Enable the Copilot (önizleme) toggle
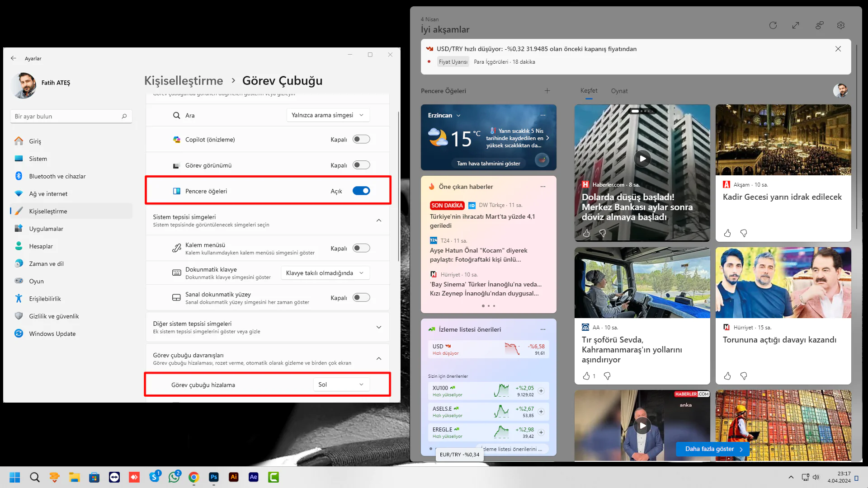Viewport: 868px width, 488px height. 361,139
